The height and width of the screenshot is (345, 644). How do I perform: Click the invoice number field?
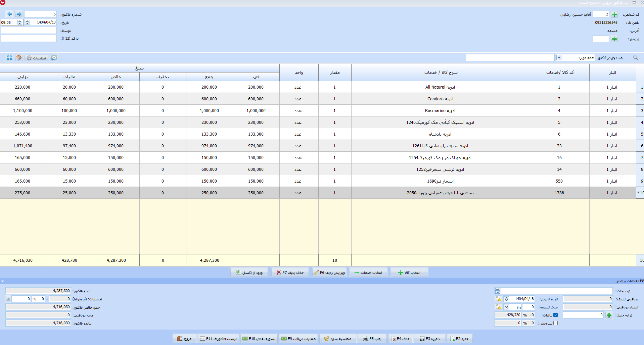point(40,14)
